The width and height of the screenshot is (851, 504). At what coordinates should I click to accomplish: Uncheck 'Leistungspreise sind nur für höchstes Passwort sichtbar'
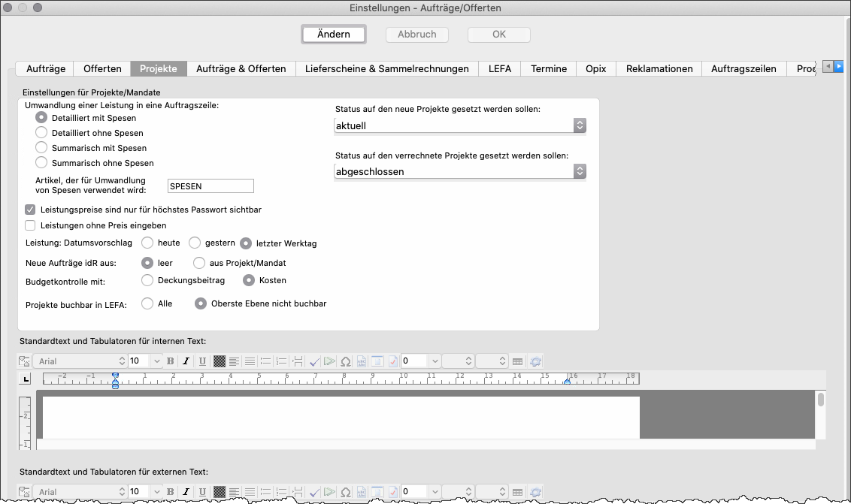pos(31,210)
